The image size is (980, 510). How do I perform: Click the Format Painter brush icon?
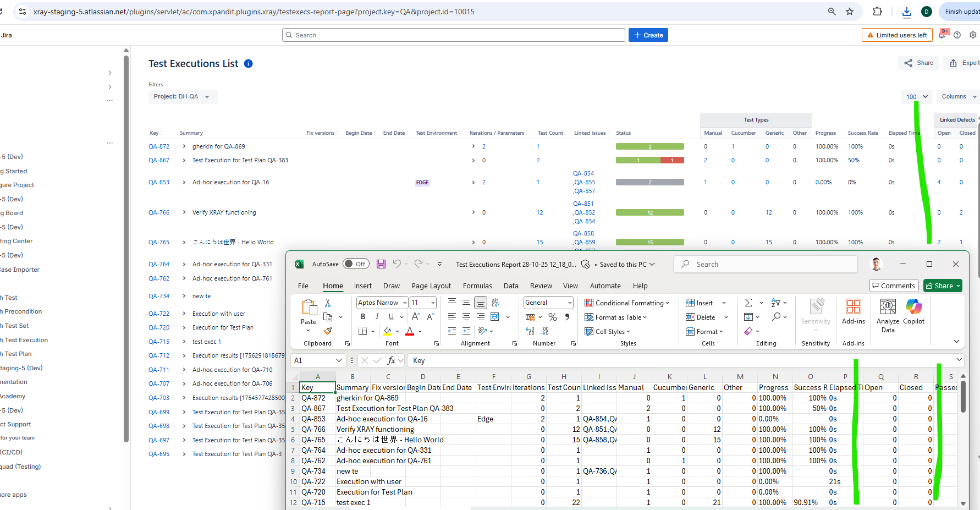point(328,331)
